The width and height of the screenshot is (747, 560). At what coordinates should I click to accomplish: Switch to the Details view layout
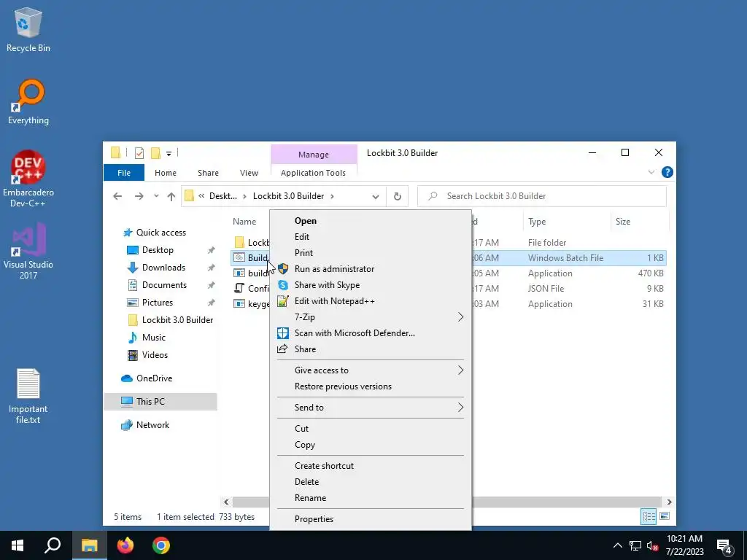(649, 516)
